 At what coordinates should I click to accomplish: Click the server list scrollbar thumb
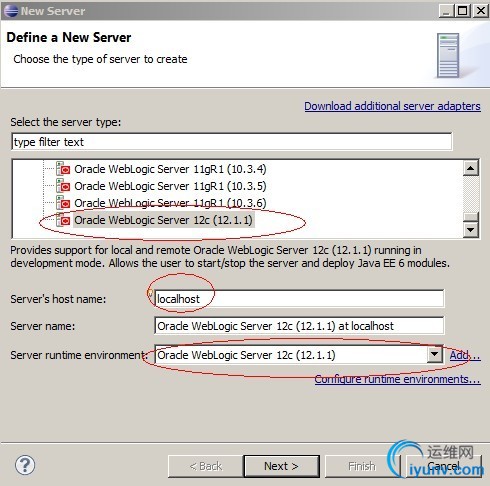(471, 217)
